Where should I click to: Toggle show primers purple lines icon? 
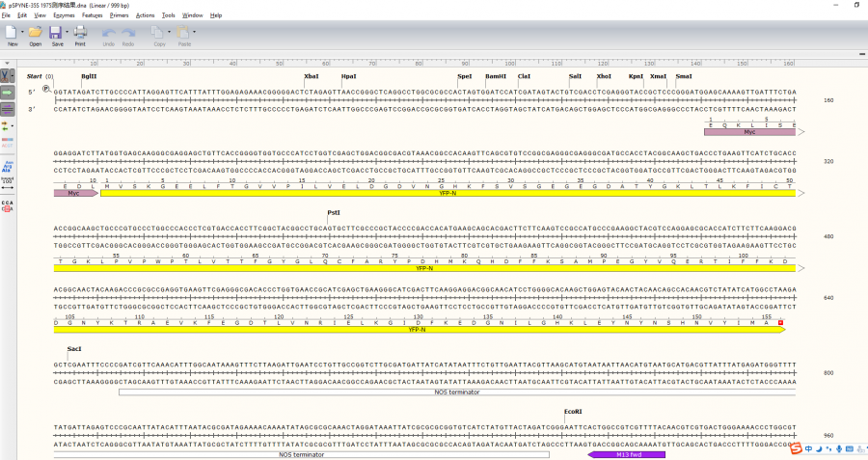pos(7,109)
